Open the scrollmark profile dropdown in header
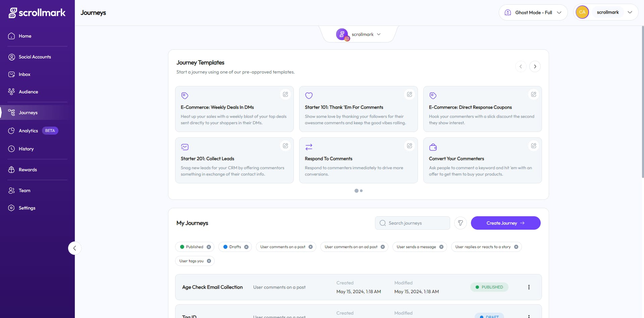 pyautogui.click(x=606, y=12)
